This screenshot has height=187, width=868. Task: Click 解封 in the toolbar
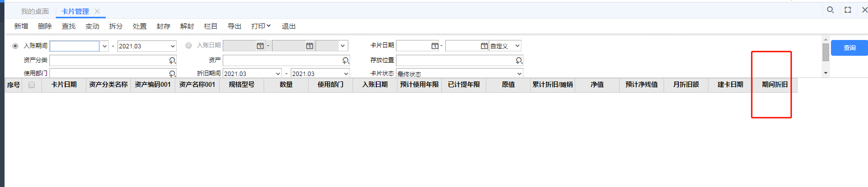point(187,26)
